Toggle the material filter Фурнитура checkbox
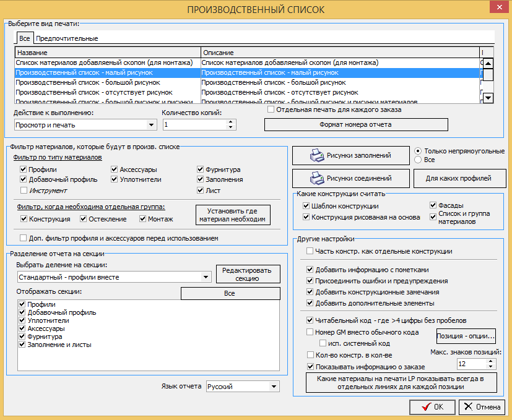Image resolution: width=512 pixels, height=420 pixels. (200, 169)
